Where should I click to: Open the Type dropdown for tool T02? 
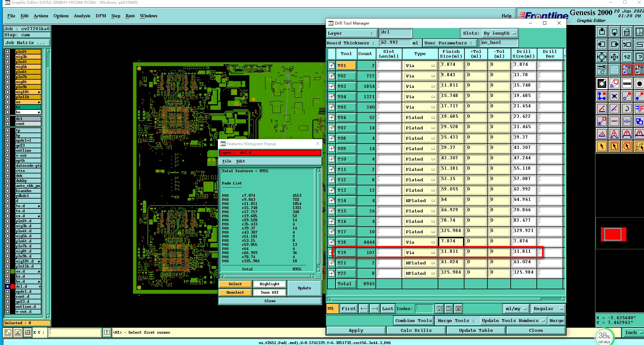[420, 76]
